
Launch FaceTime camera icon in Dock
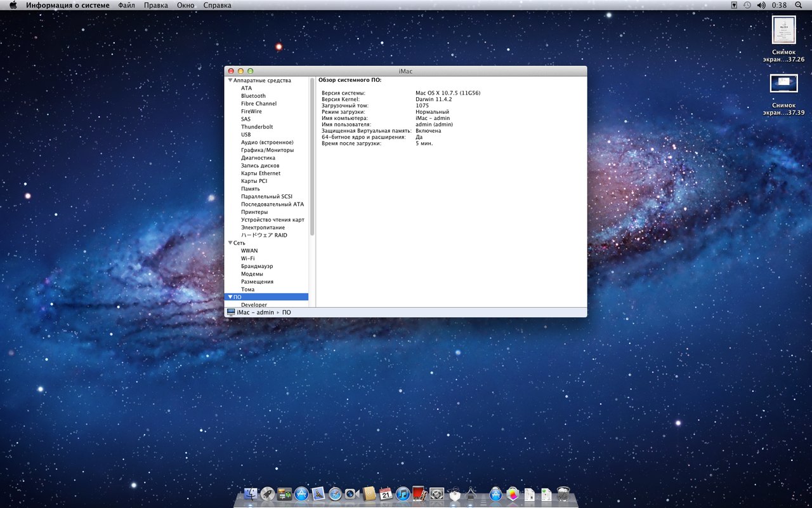[x=352, y=494]
